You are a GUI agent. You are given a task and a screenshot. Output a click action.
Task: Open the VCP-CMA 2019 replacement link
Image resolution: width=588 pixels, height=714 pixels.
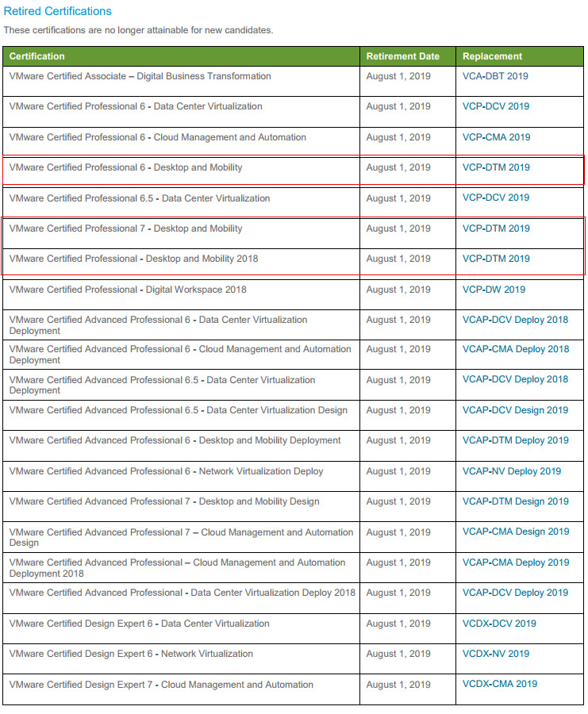coord(496,137)
